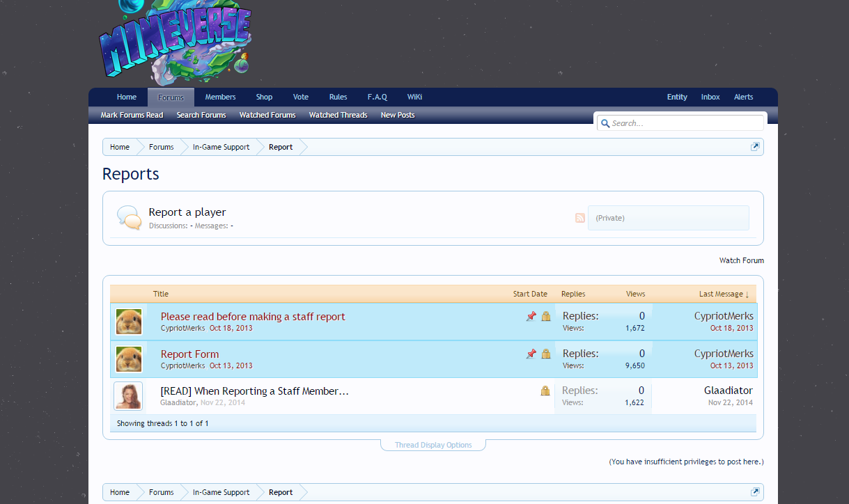The image size is (849, 504).
Task: Click the 9,650 views count
Action: pyautogui.click(x=634, y=365)
